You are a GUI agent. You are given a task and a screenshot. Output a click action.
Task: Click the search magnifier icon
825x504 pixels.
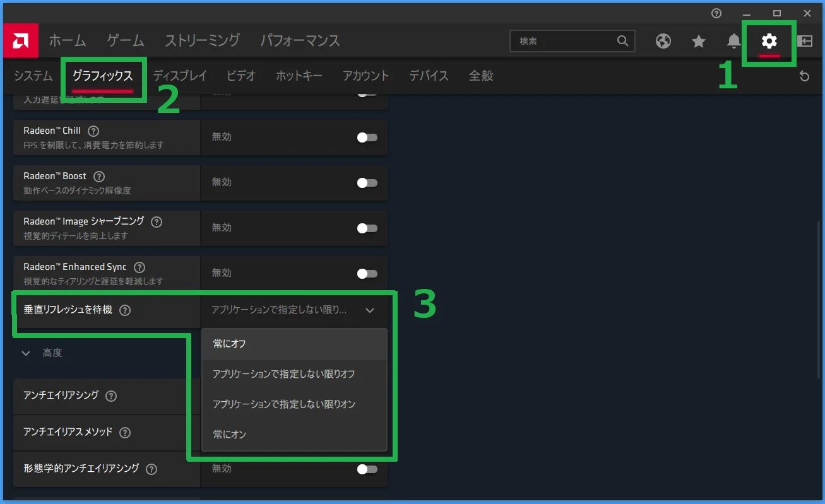click(622, 41)
